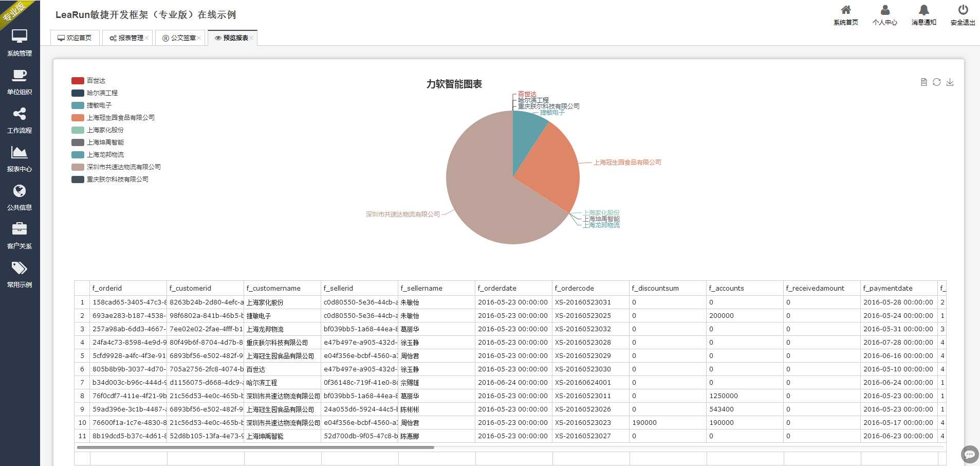This screenshot has width=980, height=466.
Task: Toggle 百世达 legend swatch
Action: [x=78, y=81]
